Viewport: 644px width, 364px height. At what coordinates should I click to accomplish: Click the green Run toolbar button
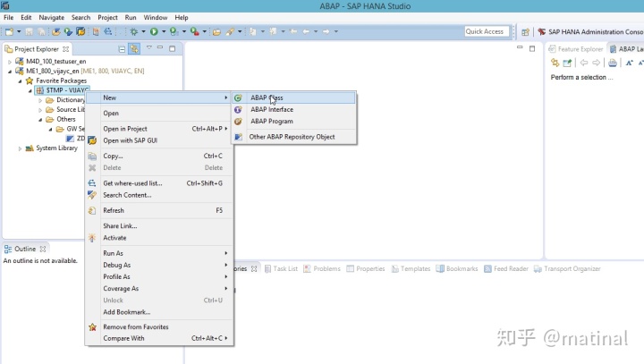(154, 31)
